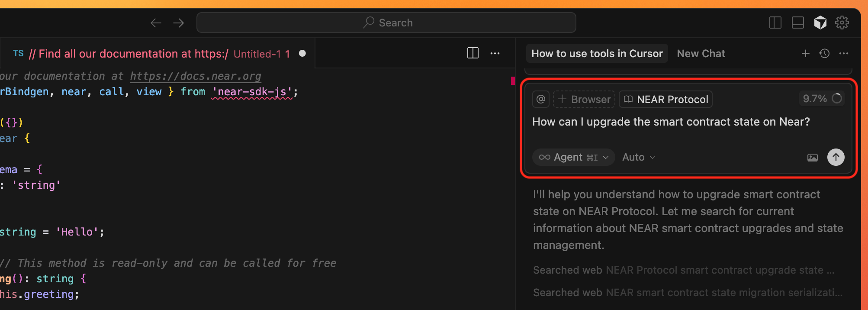Select the NEAR Protocol docs chip
The height and width of the screenshot is (310, 868).
tap(665, 99)
